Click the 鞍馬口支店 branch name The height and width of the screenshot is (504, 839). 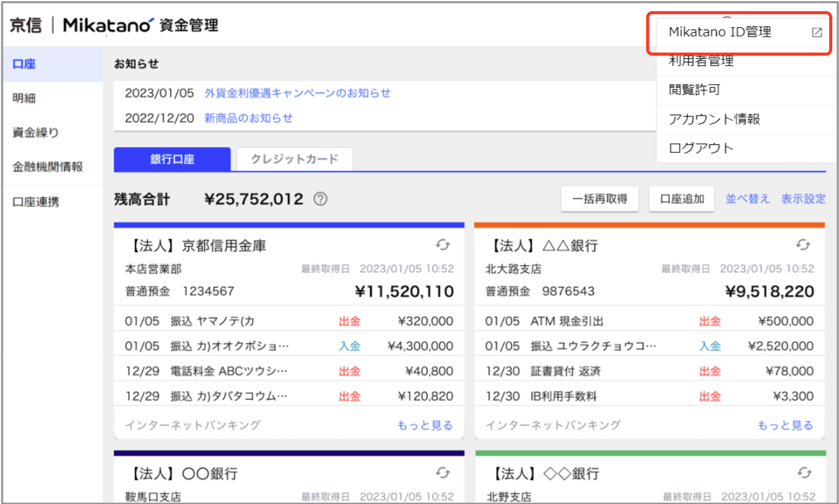point(154,497)
